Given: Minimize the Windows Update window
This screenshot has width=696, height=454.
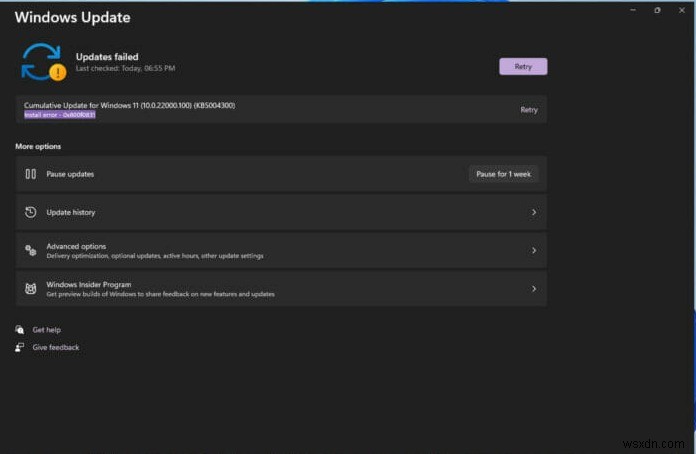Looking at the screenshot, I should (633, 10).
